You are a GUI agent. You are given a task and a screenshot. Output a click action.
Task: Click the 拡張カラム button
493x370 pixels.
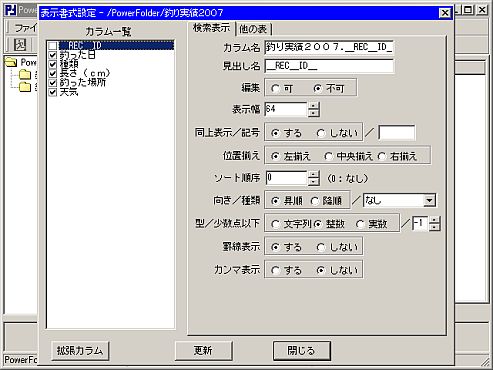click(x=80, y=351)
